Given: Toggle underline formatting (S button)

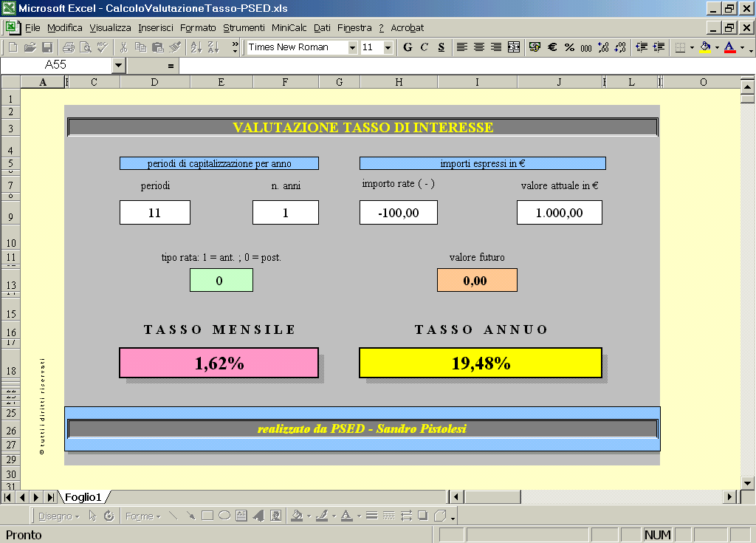Looking at the screenshot, I should pos(441,47).
